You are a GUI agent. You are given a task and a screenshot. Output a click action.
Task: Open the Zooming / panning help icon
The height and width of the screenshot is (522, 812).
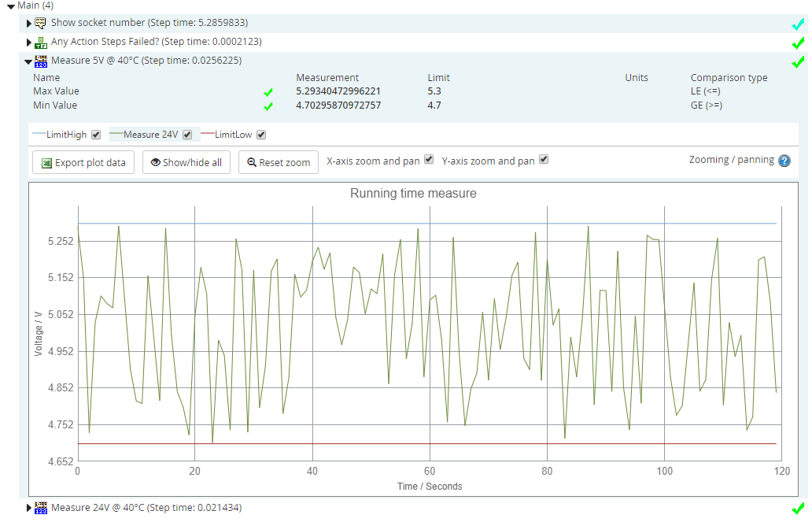pos(784,161)
